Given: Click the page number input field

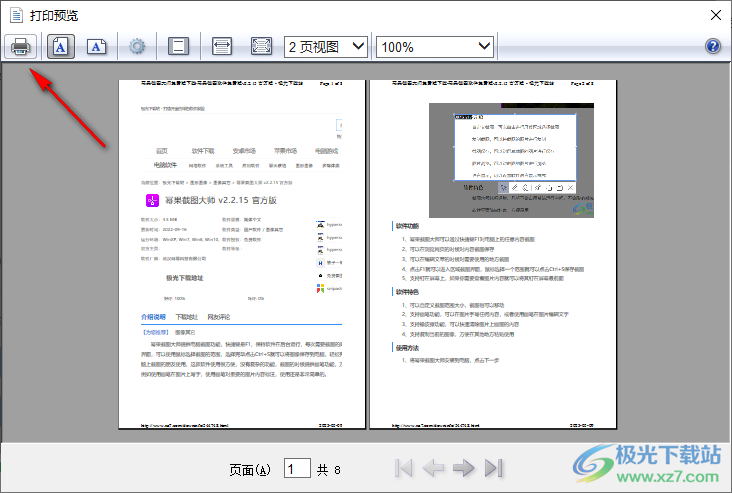Looking at the screenshot, I should pos(297,468).
